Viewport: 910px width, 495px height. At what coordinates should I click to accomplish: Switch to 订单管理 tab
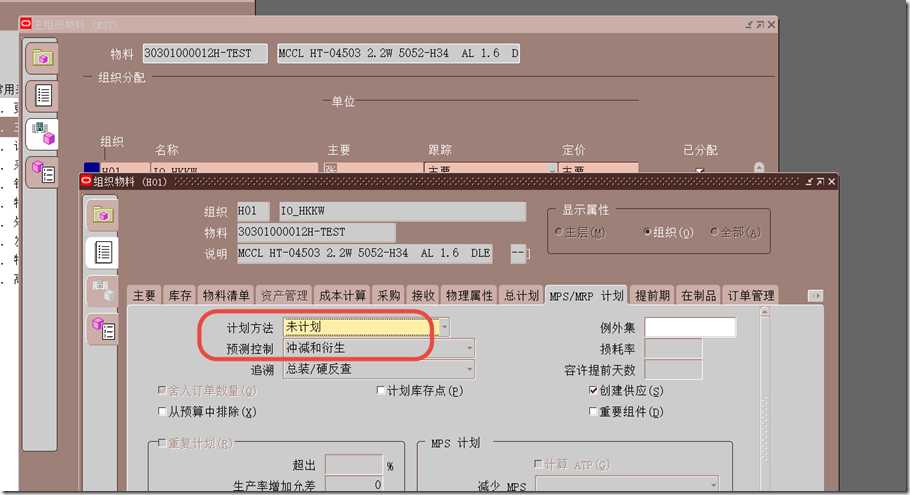coord(751,295)
